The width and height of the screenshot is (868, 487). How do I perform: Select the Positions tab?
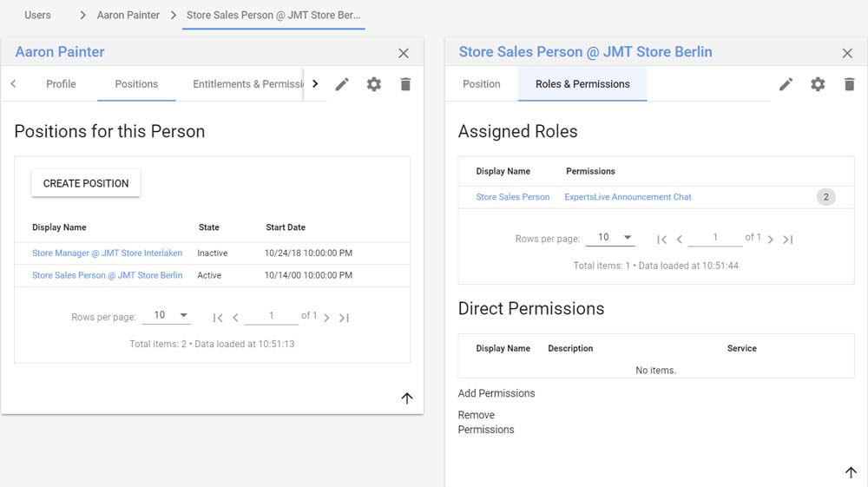coord(136,84)
